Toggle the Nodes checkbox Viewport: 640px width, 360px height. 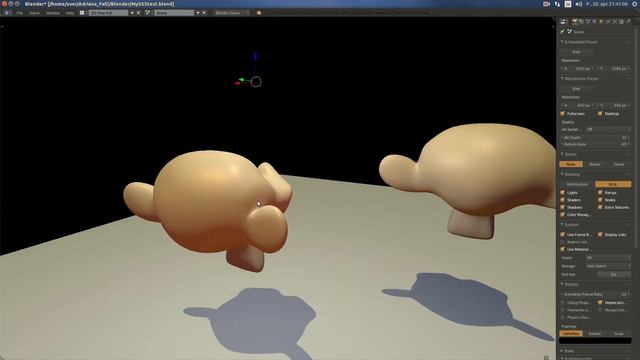pyautogui.click(x=600, y=200)
